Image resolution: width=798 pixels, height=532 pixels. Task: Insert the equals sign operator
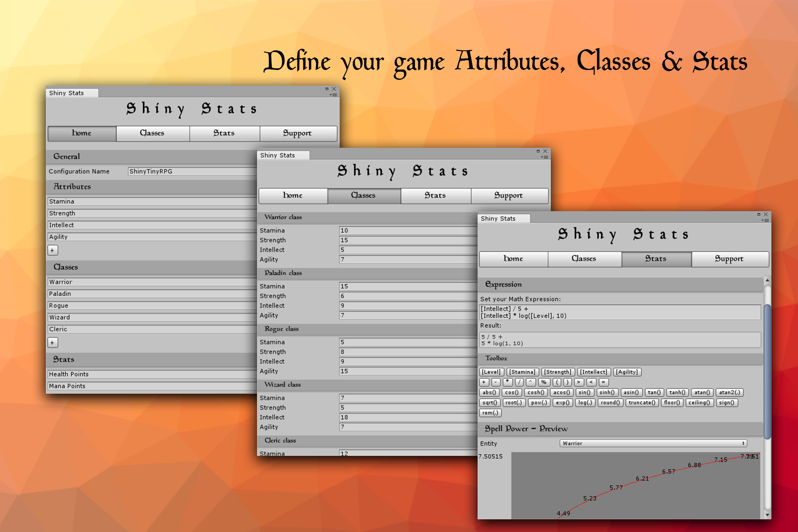click(x=603, y=382)
